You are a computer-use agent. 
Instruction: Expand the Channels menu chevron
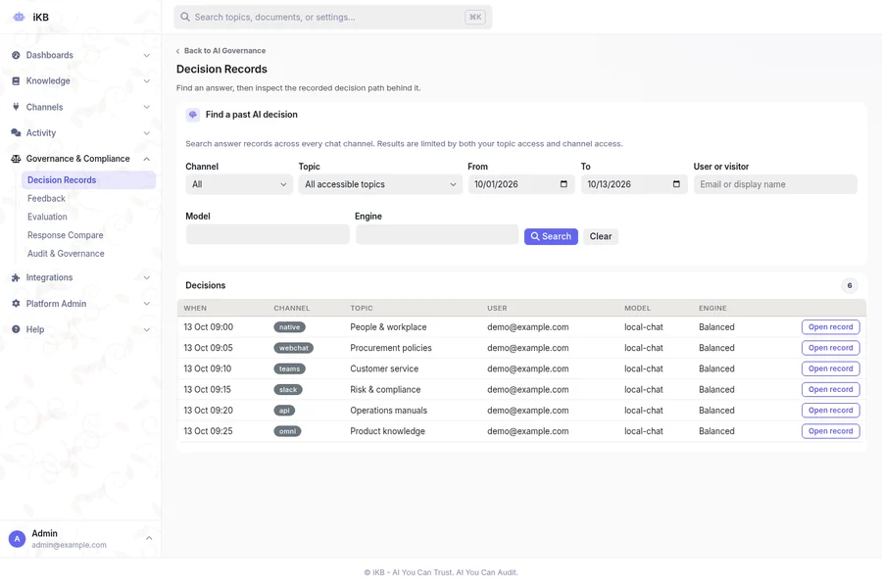coord(146,107)
